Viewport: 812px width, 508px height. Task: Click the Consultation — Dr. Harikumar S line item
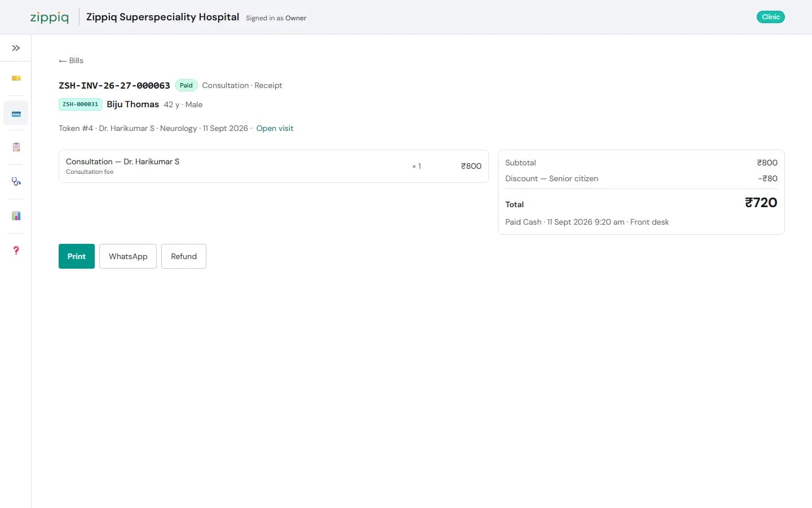[x=273, y=166]
